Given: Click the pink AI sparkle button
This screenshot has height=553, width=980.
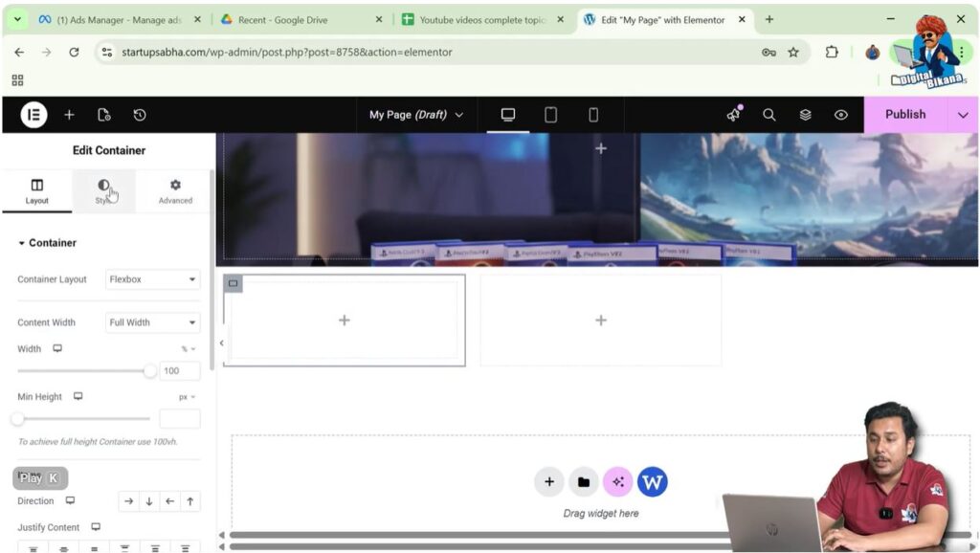Looking at the screenshot, I should [617, 482].
